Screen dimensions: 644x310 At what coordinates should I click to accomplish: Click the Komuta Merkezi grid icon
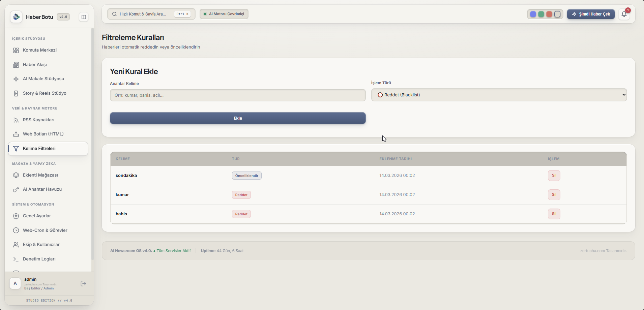pyautogui.click(x=16, y=50)
